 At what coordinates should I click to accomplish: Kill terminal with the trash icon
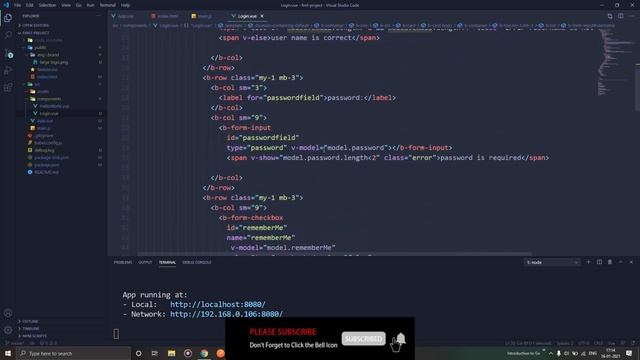click(x=610, y=262)
